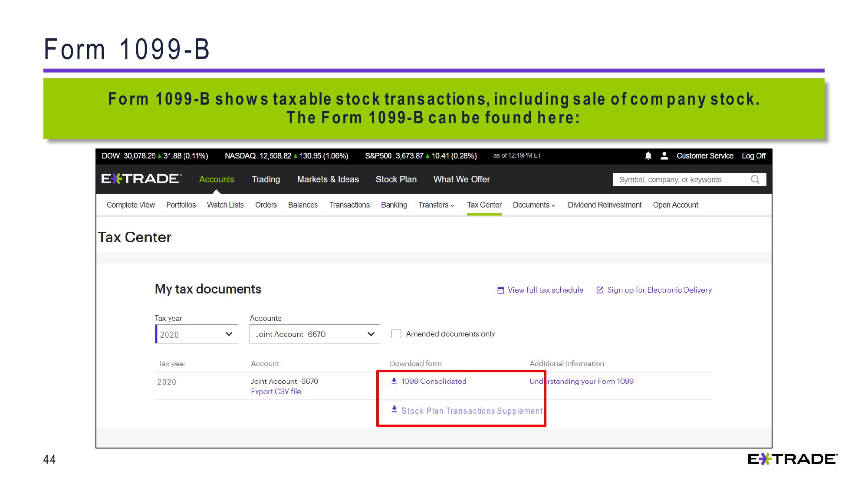Click the search magnifier icon

click(755, 180)
